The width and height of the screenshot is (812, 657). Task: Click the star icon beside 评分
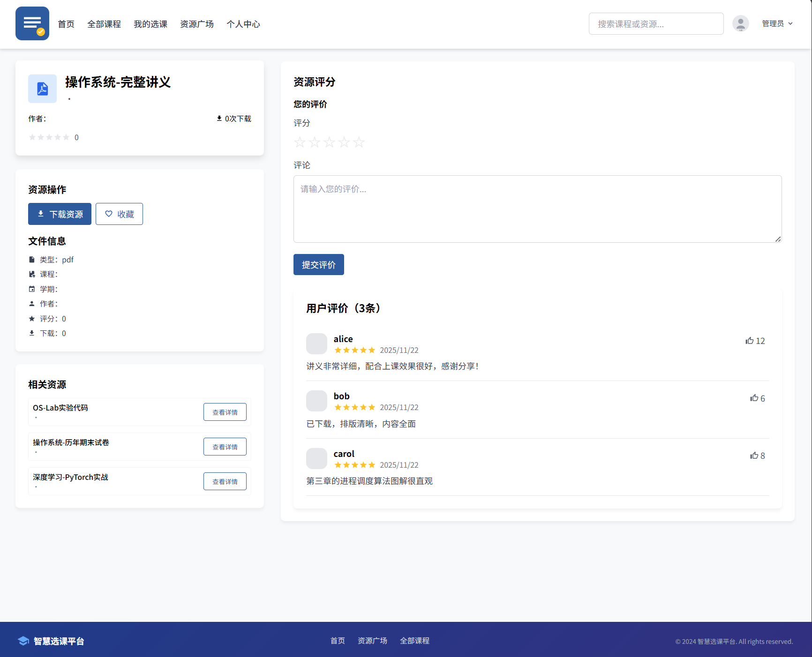coord(32,319)
